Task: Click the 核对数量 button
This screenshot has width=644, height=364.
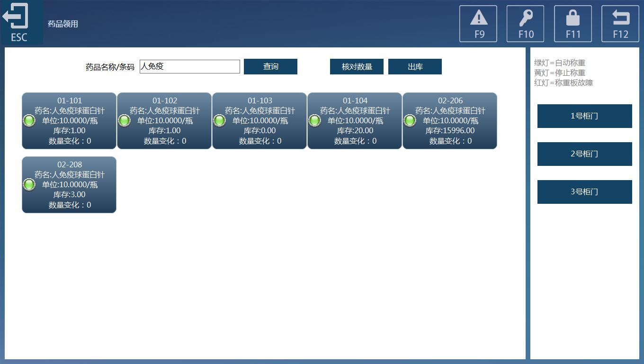Action: point(357,67)
